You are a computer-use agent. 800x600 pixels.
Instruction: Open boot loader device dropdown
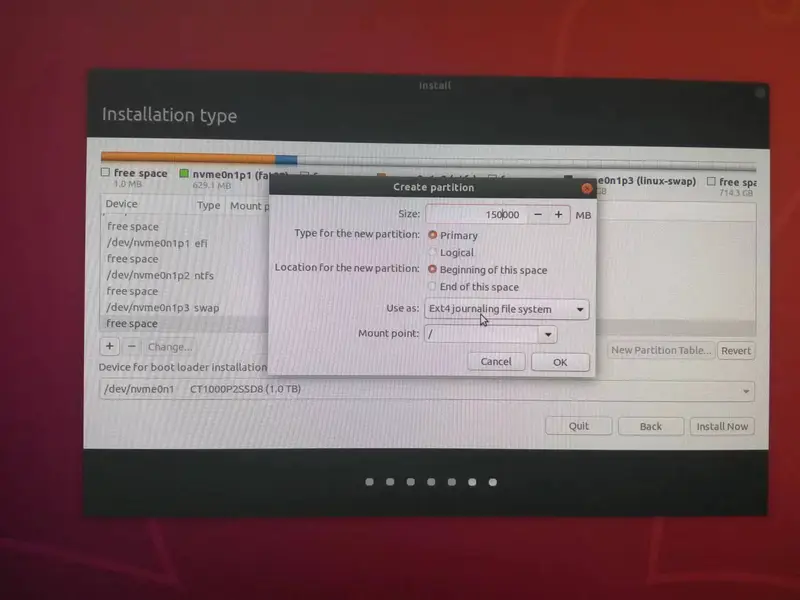427,390
